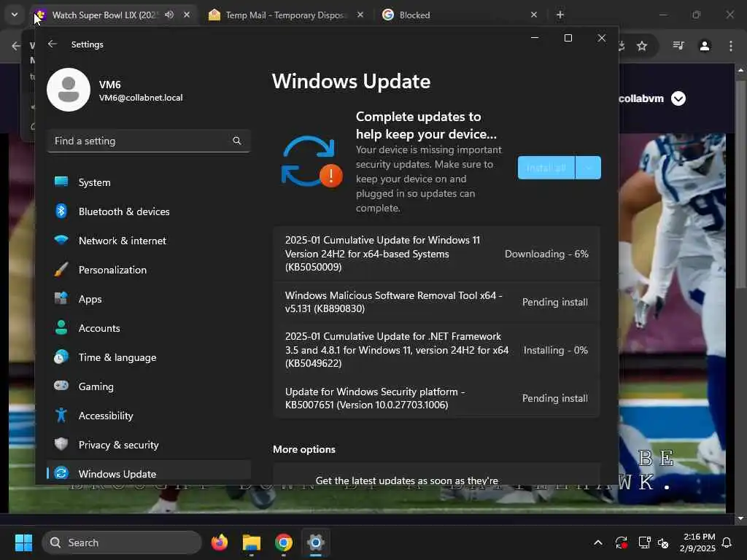Click Windows Update tray status icon

tap(622, 542)
